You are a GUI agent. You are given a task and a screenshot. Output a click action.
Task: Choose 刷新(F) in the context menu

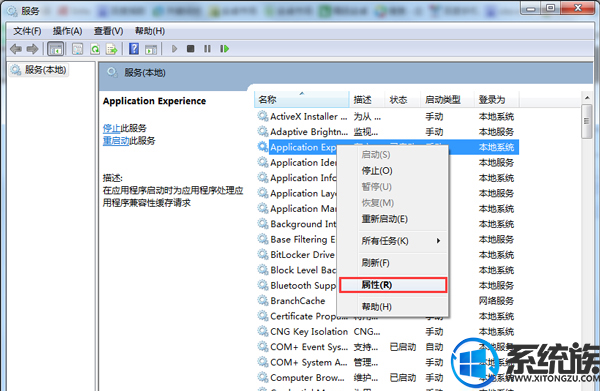click(393, 263)
